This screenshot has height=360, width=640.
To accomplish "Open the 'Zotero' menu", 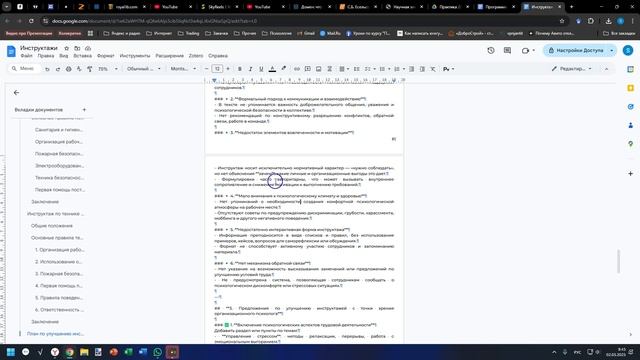I will click(196, 56).
